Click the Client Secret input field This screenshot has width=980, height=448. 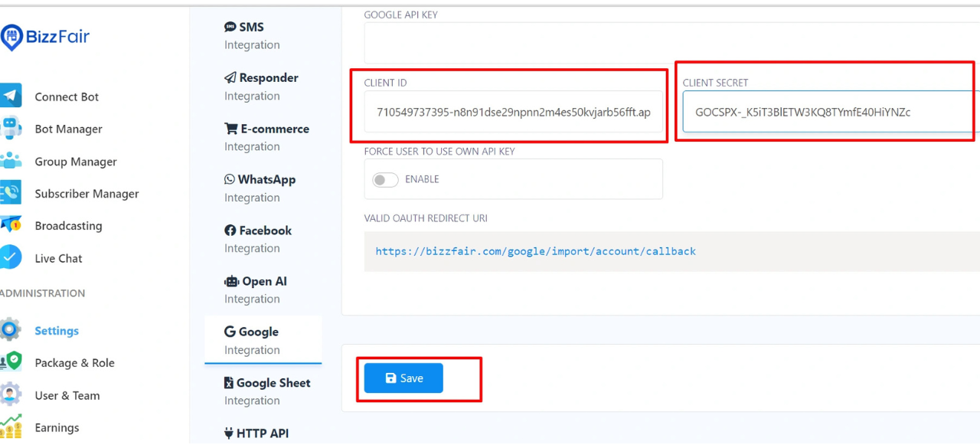point(831,112)
